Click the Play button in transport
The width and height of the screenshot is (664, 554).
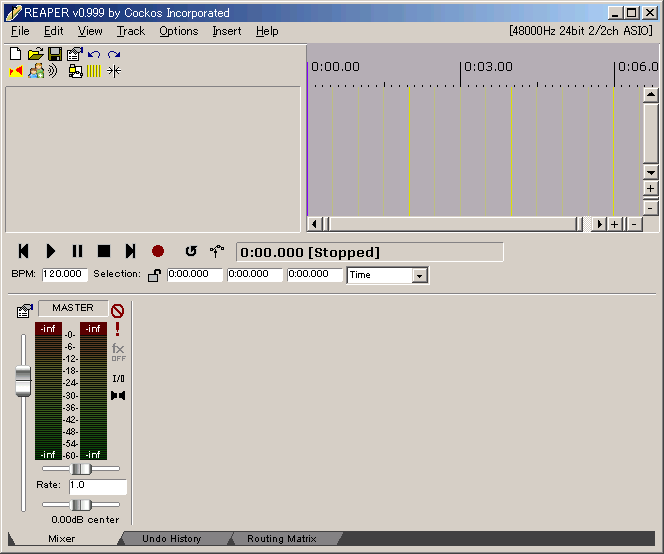coord(51,251)
